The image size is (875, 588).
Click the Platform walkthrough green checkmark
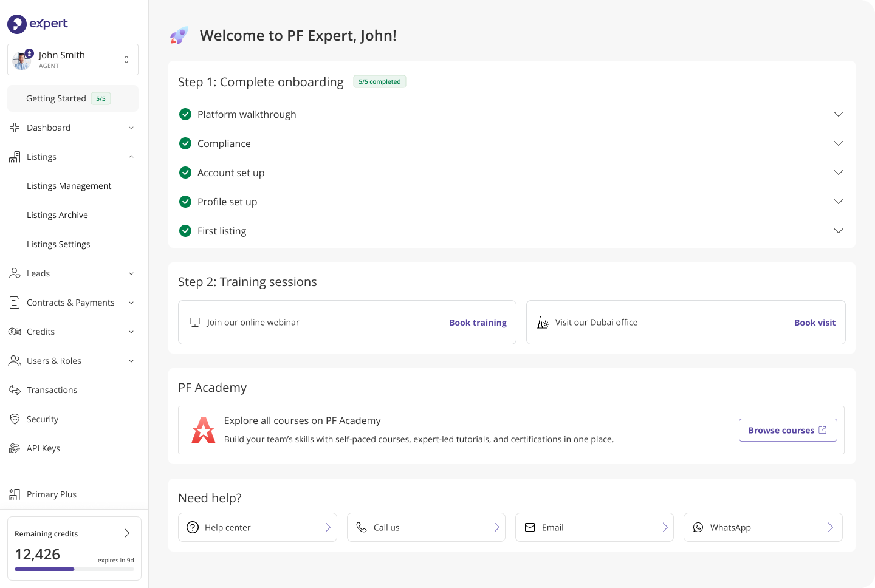coord(185,114)
